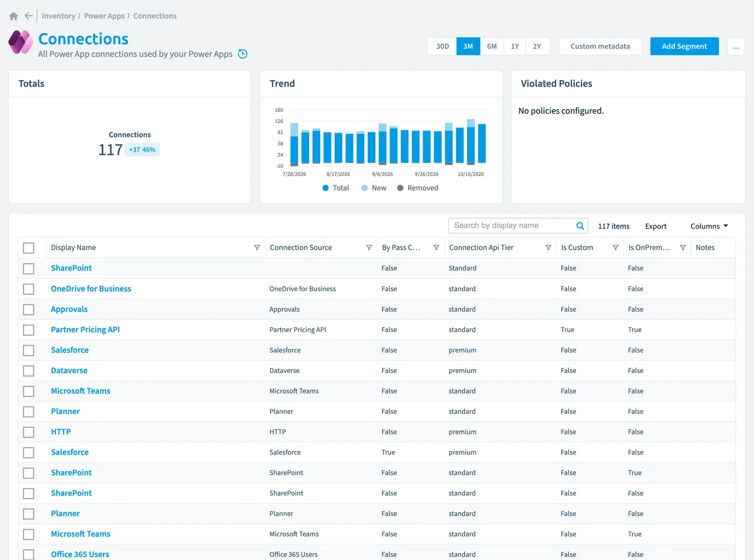This screenshot has height=560, width=754.
Task: Click the Add Segment button
Action: [x=684, y=47]
